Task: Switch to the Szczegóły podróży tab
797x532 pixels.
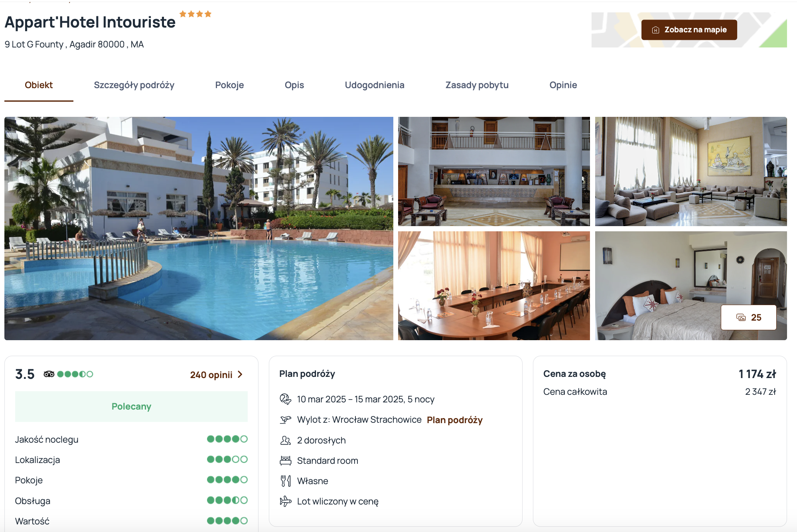Action: 134,85
